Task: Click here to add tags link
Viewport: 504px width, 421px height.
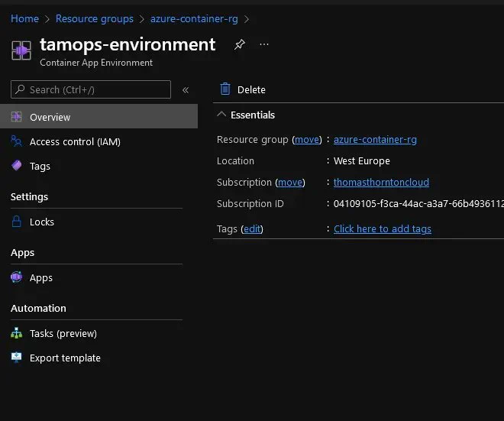Action: [382, 228]
